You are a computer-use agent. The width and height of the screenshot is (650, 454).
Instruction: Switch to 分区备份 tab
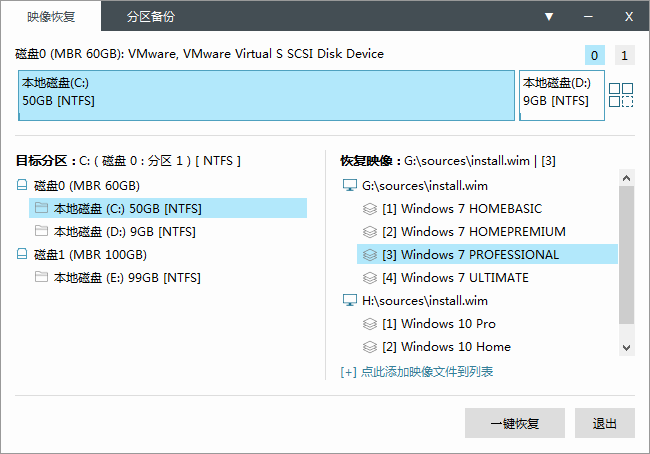[x=151, y=17]
